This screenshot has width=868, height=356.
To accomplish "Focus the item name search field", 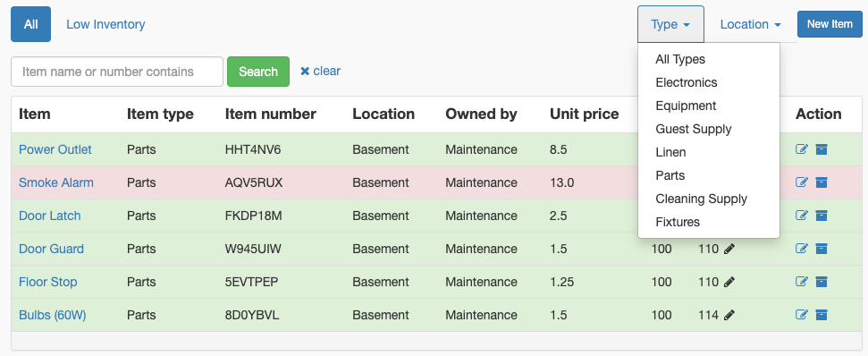I will 117,72.
